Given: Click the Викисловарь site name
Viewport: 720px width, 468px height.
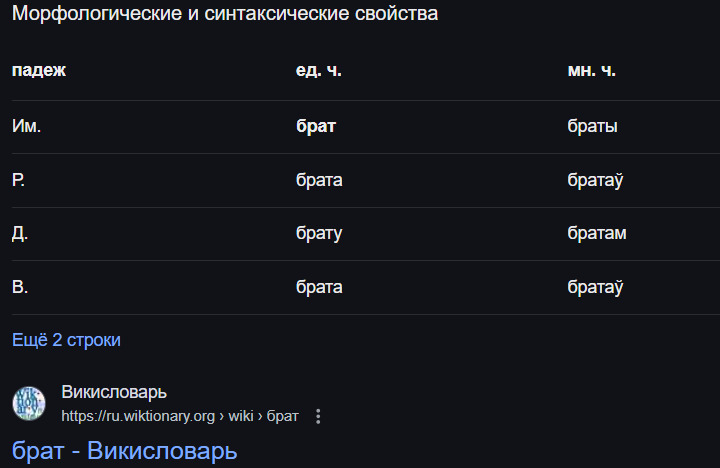Looking at the screenshot, I should (114, 392).
